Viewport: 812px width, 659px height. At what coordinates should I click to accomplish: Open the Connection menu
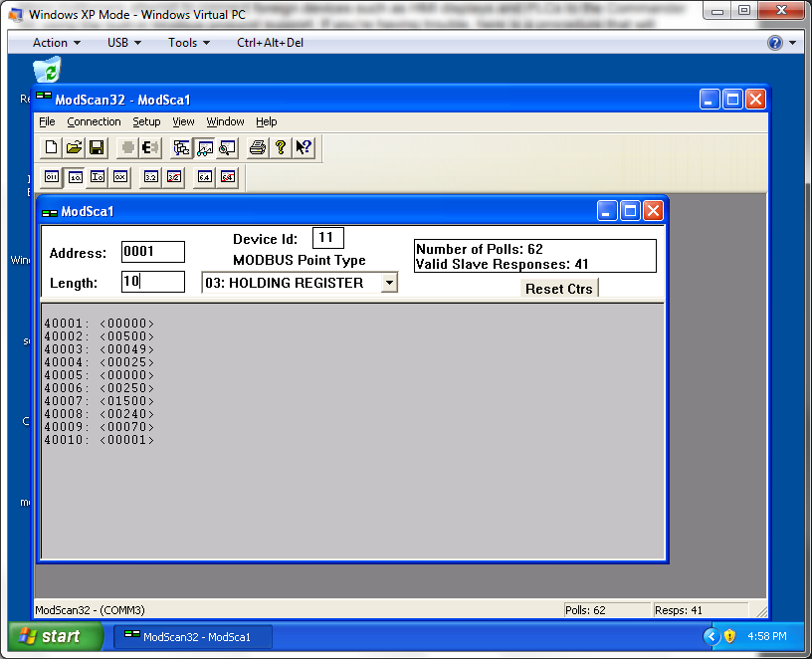click(94, 121)
